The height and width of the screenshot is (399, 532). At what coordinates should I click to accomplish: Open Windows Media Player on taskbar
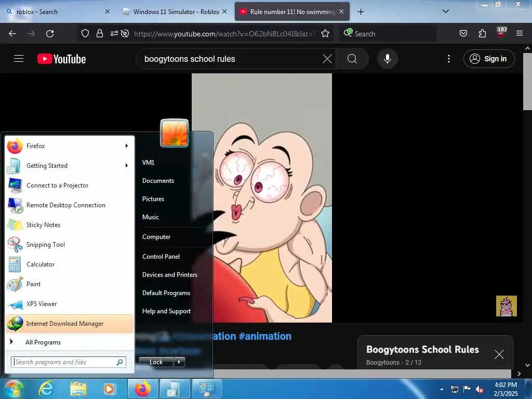[x=110, y=389]
